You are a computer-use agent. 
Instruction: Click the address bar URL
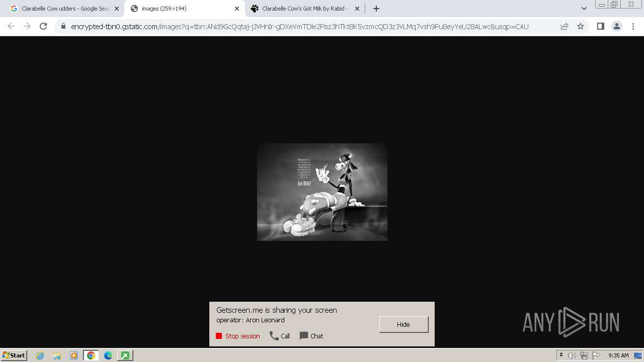(x=300, y=27)
